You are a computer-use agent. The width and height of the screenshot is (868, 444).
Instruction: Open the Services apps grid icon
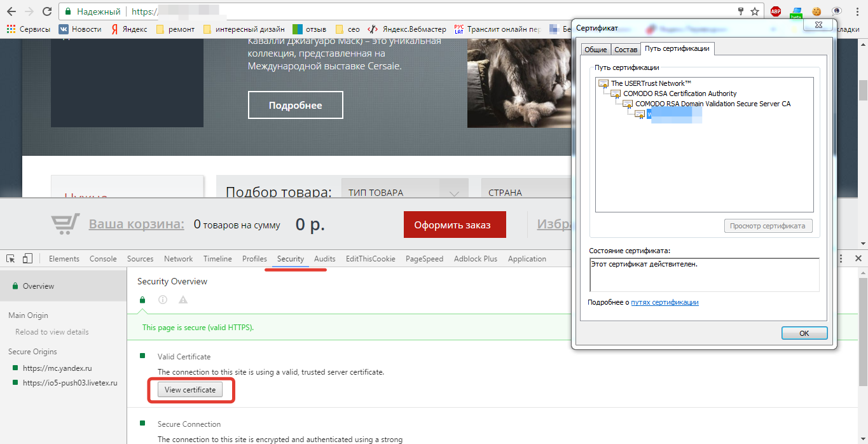point(11,29)
